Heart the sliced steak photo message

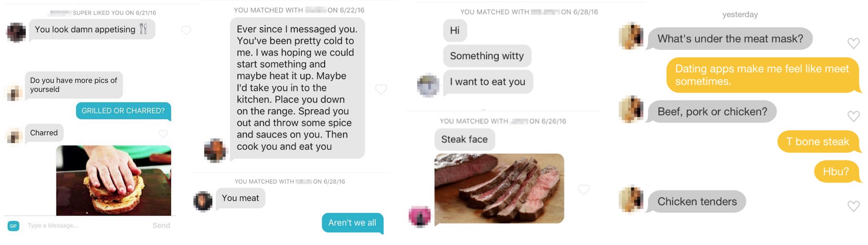584,189
